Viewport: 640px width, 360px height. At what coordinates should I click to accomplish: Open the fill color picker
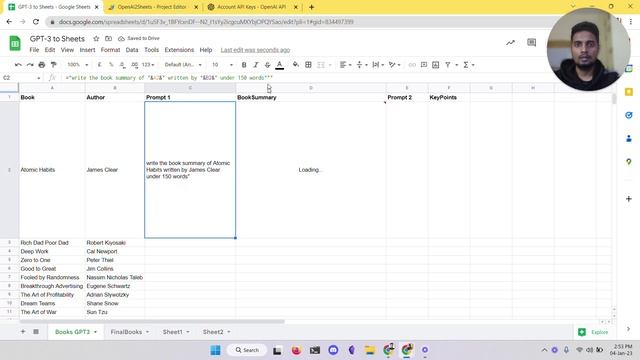click(x=296, y=64)
